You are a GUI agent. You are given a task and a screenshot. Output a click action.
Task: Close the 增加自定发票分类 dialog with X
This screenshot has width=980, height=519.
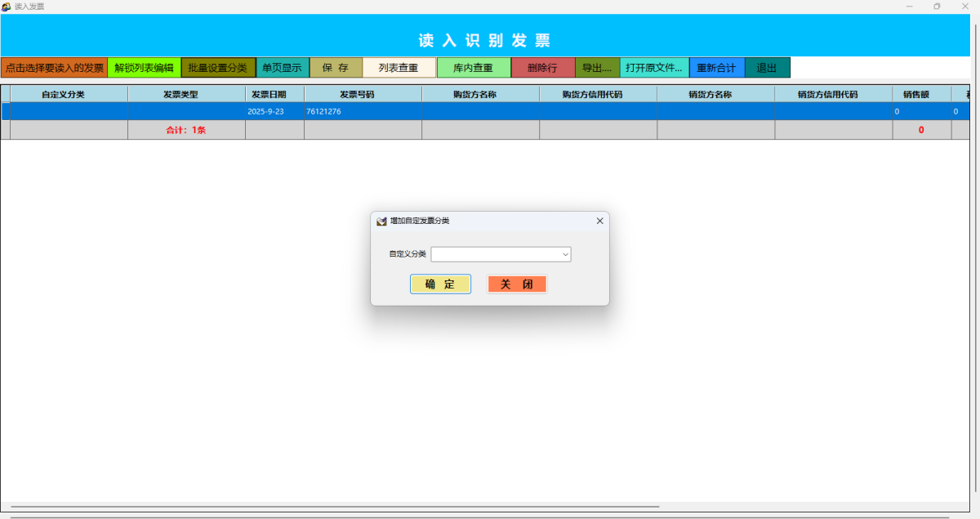tap(599, 221)
